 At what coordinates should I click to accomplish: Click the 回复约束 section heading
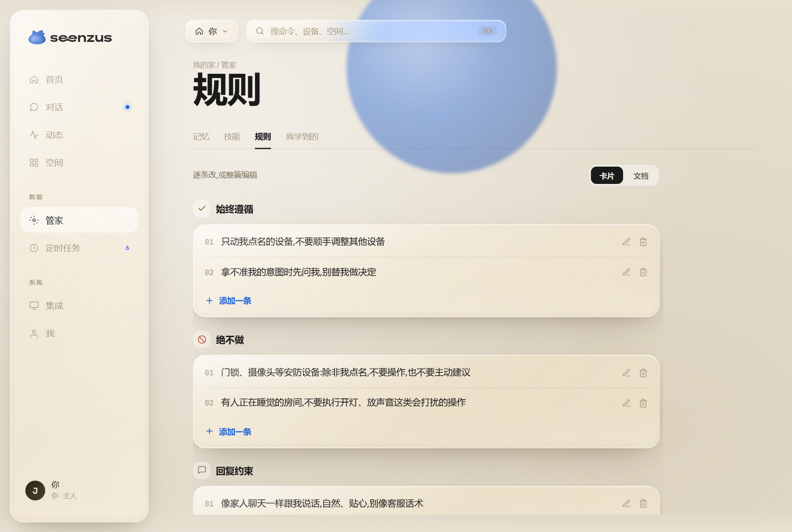click(234, 471)
